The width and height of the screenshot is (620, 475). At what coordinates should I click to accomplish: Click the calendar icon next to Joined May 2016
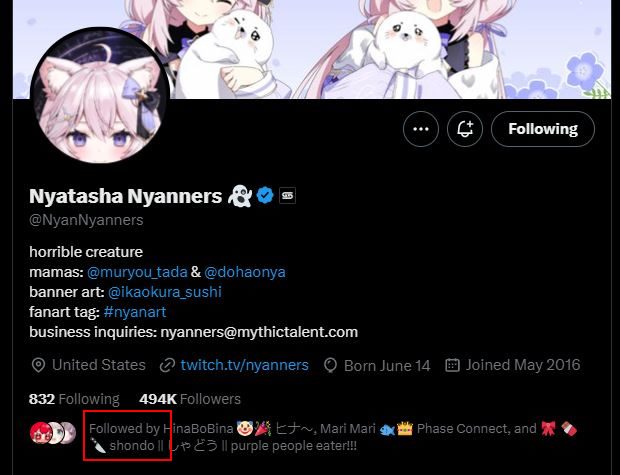452,365
